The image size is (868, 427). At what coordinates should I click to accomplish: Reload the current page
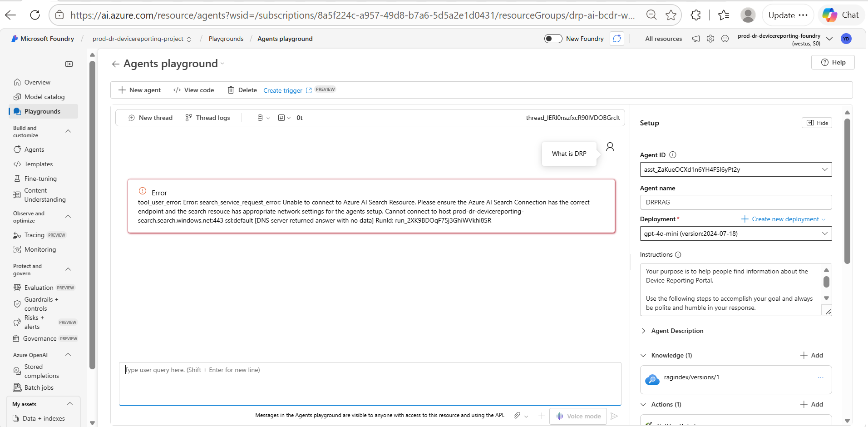click(x=35, y=15)
